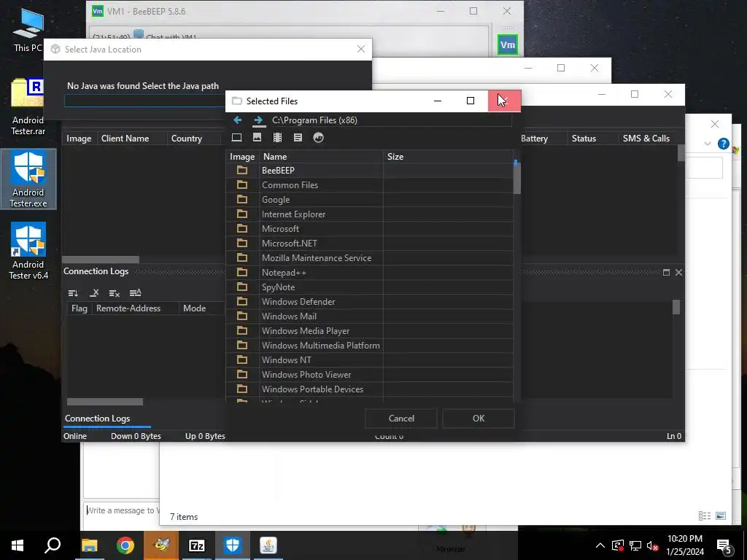Viewport: 747px width, 560px height.
Task: Open This PC desktop icon
Action: tap(28, 29)
